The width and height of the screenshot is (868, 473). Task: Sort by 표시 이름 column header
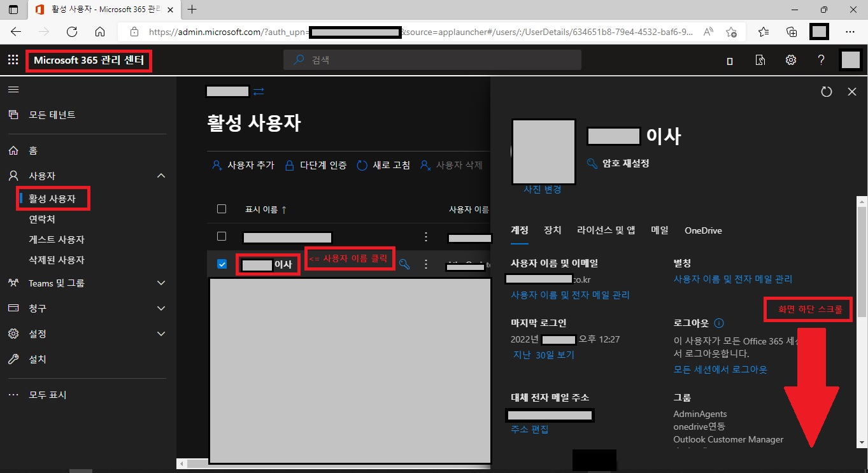[266, 209]
